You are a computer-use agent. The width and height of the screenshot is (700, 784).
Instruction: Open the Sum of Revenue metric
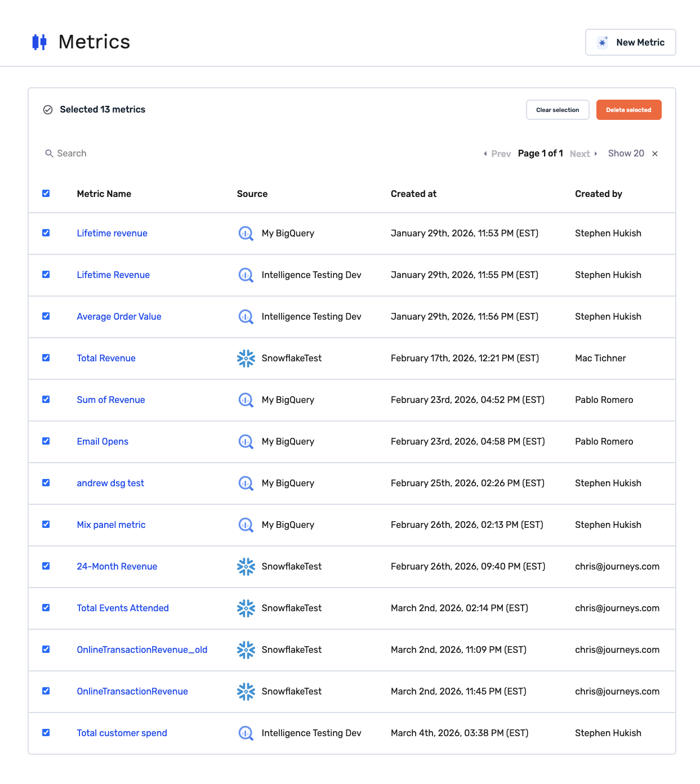[x=111, y=400]
